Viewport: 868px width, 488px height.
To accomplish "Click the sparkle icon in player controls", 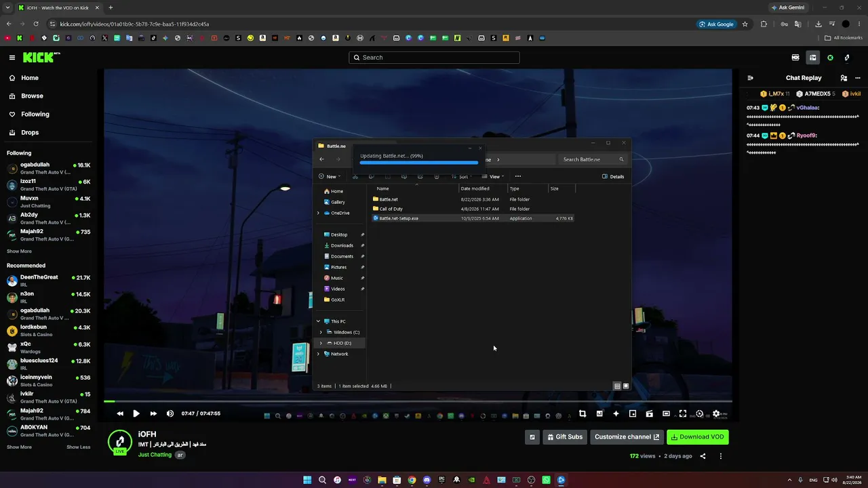I will tap(616, 413).
